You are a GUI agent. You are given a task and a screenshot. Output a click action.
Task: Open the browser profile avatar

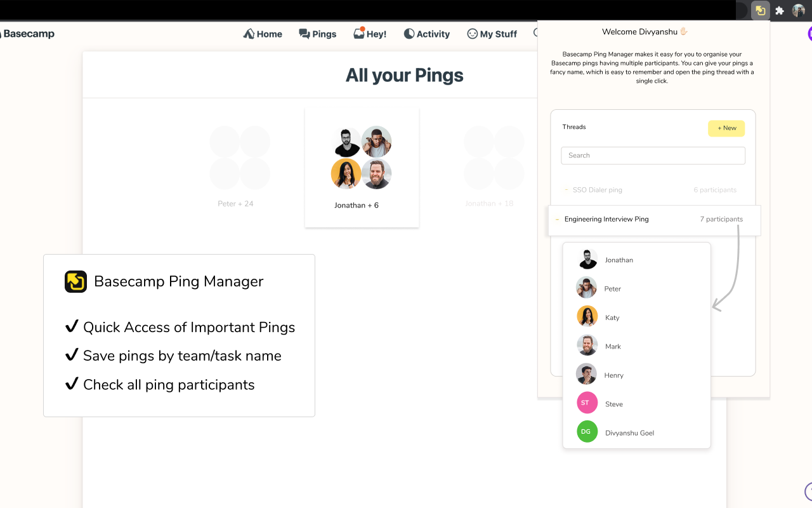click(x=798, y=10)
